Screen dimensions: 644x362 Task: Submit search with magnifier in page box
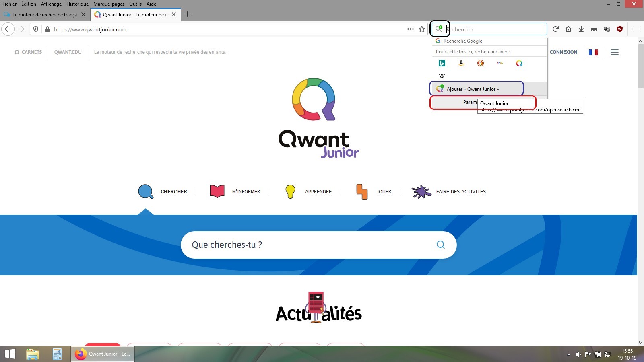(x=441, y=245)
